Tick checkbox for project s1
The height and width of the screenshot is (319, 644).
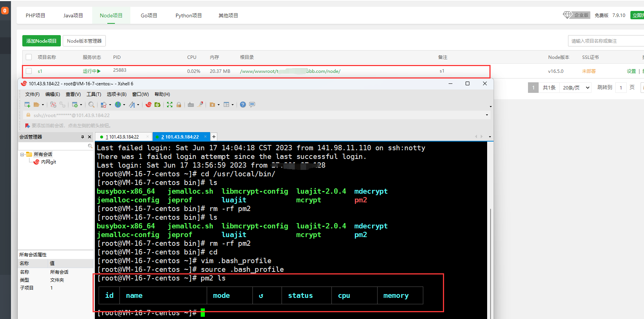coord(29,71)
